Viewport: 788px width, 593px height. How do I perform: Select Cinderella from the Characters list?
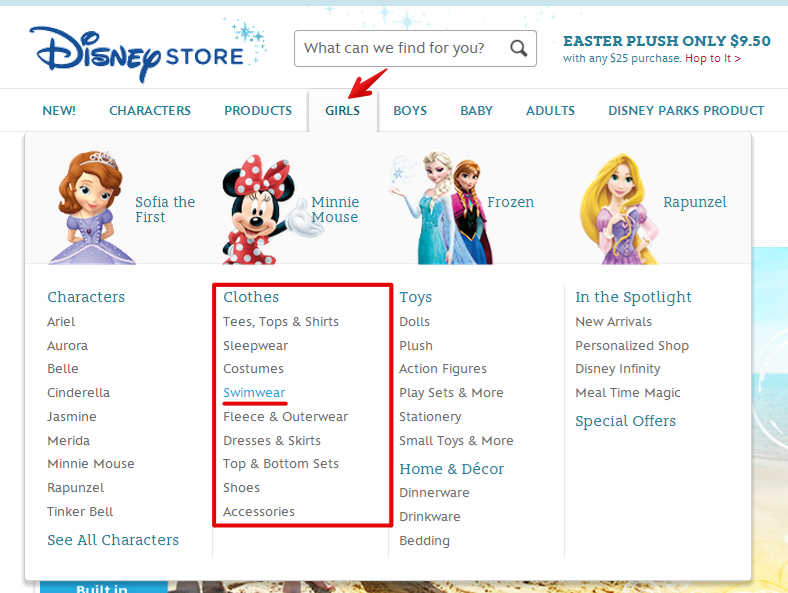point(78,393)
